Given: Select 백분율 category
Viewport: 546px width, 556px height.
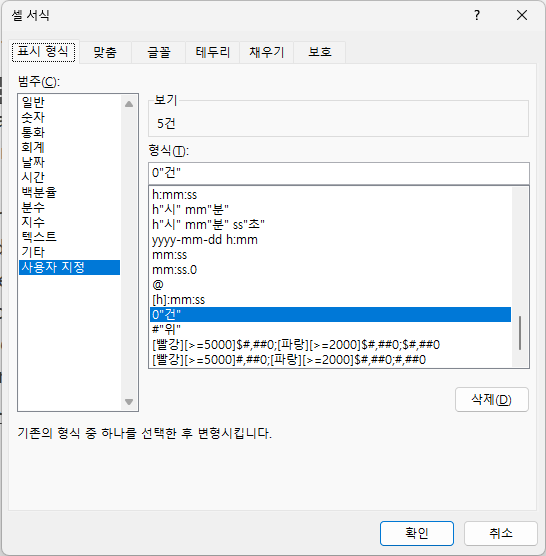Looking at the screenshot, I should (x=69, y=192).
